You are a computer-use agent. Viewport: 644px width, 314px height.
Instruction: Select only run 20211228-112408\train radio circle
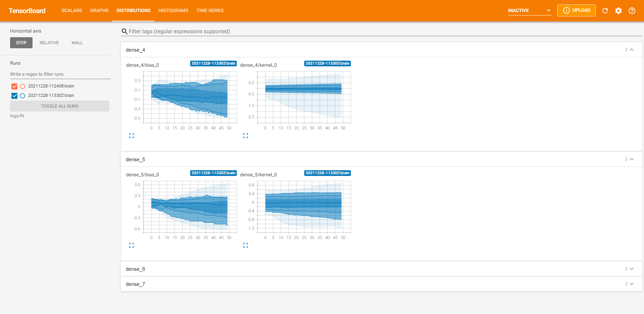[x=22, y=86]
